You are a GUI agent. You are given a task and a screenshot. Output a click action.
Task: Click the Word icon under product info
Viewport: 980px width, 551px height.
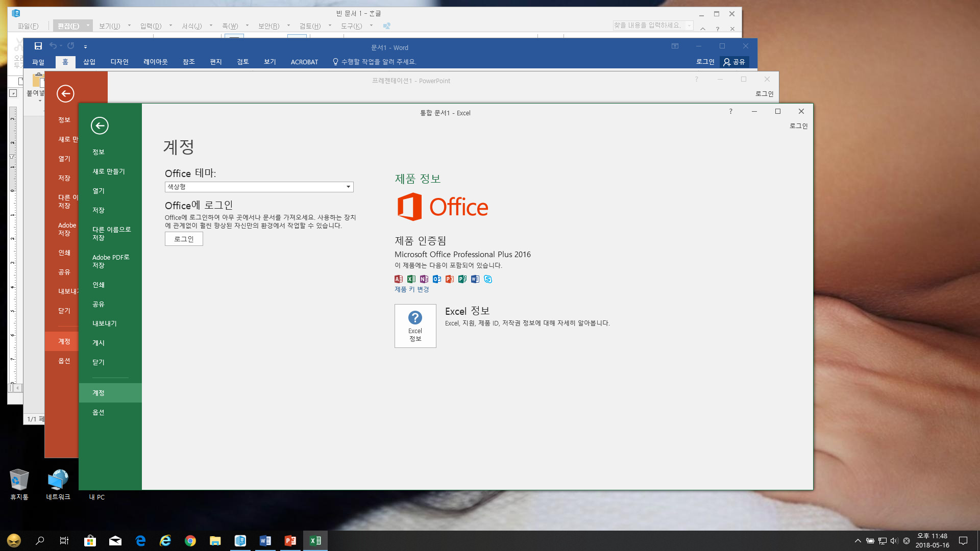475,279
